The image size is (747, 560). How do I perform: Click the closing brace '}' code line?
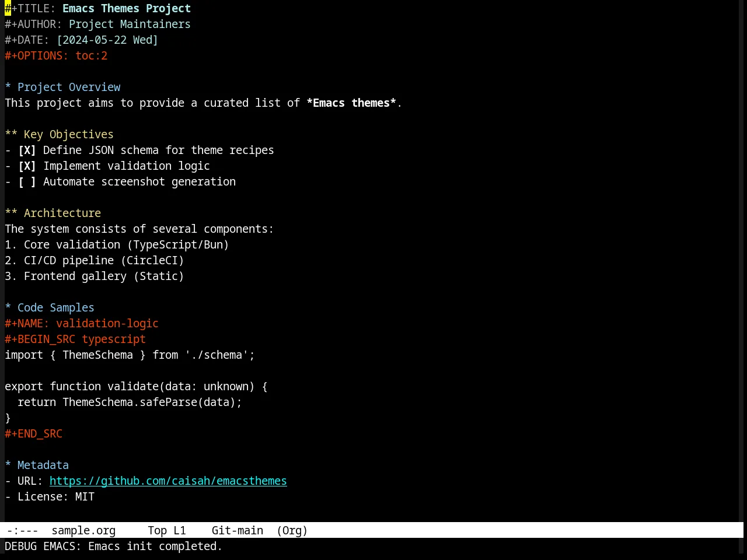pos(8,418)
